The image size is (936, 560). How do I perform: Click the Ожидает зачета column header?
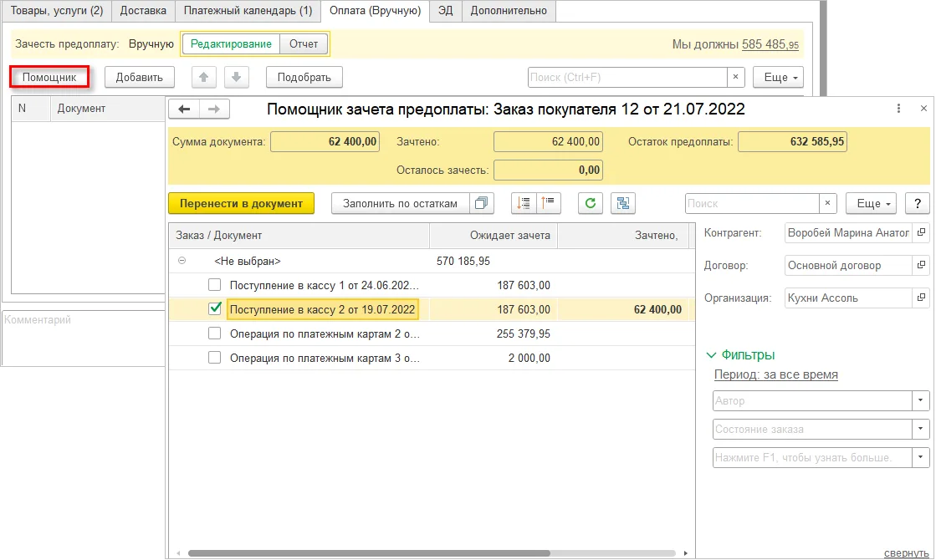[x=494, y=236]
